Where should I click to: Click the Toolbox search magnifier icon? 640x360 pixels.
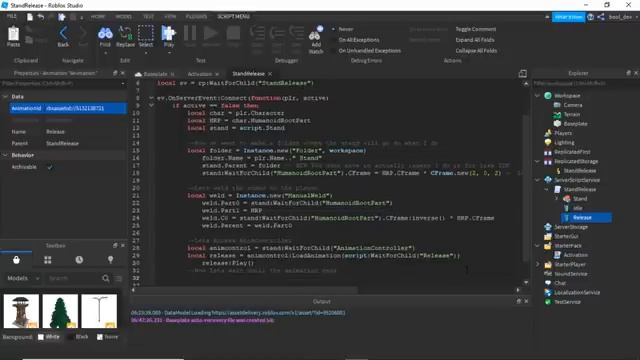pos(106,278)
